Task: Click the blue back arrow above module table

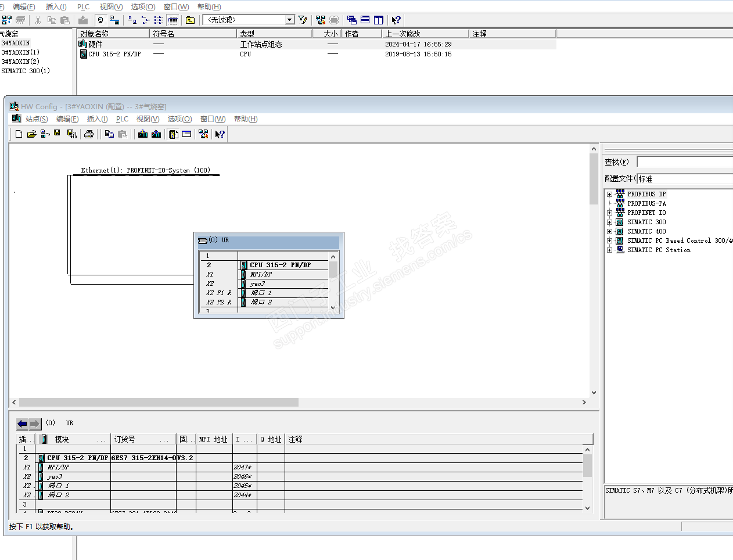Action: (x=22, y=423)
